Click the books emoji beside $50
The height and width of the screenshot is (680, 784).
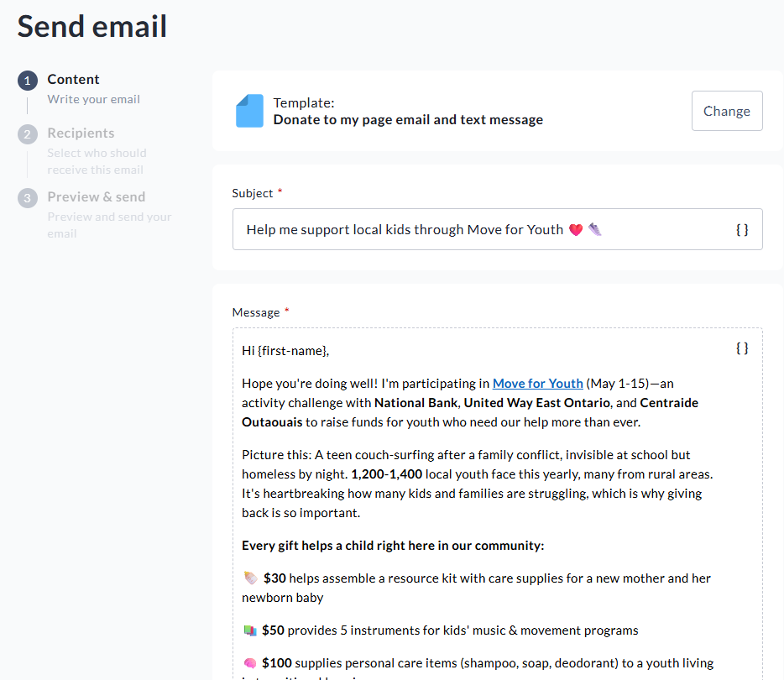[x=249, y=630]
